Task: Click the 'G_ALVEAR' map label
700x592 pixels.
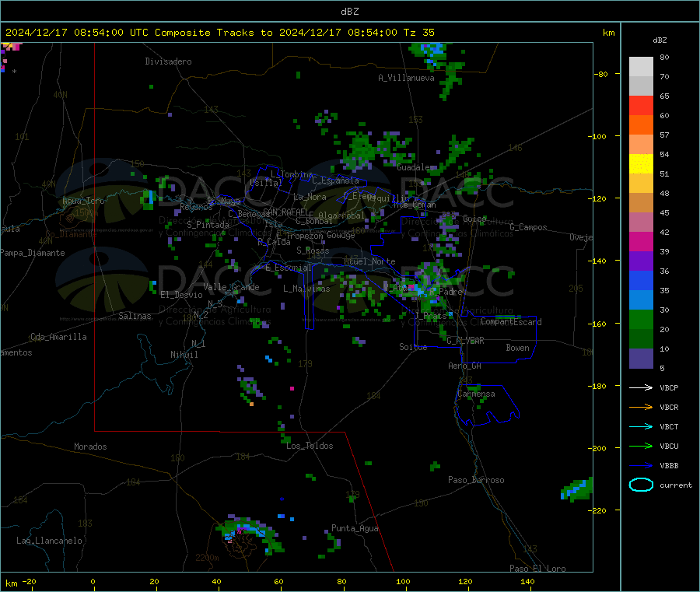Action: pos(465,341)
